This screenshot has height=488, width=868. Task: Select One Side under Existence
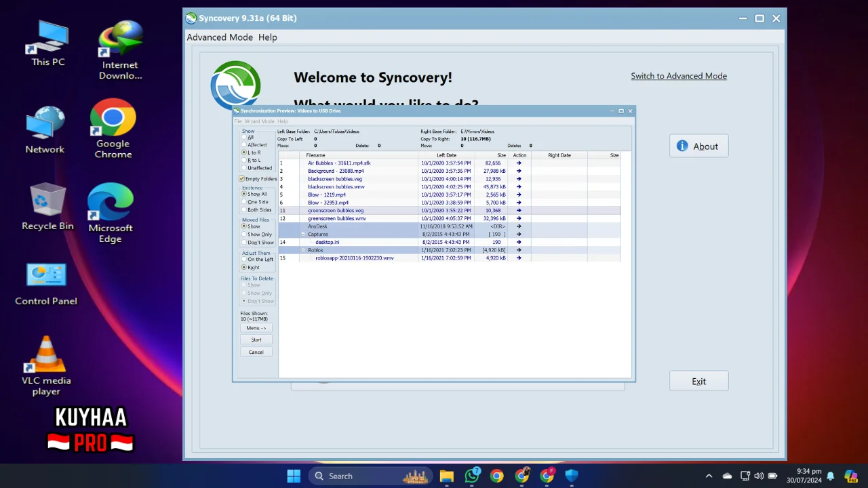tap(255, 202)
